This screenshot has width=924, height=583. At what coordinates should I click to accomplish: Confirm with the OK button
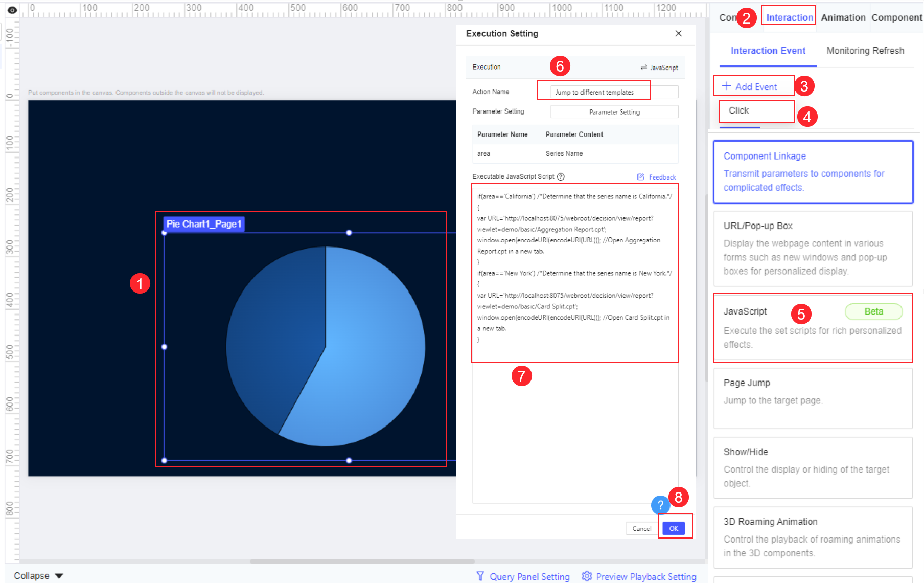[674, 529]
